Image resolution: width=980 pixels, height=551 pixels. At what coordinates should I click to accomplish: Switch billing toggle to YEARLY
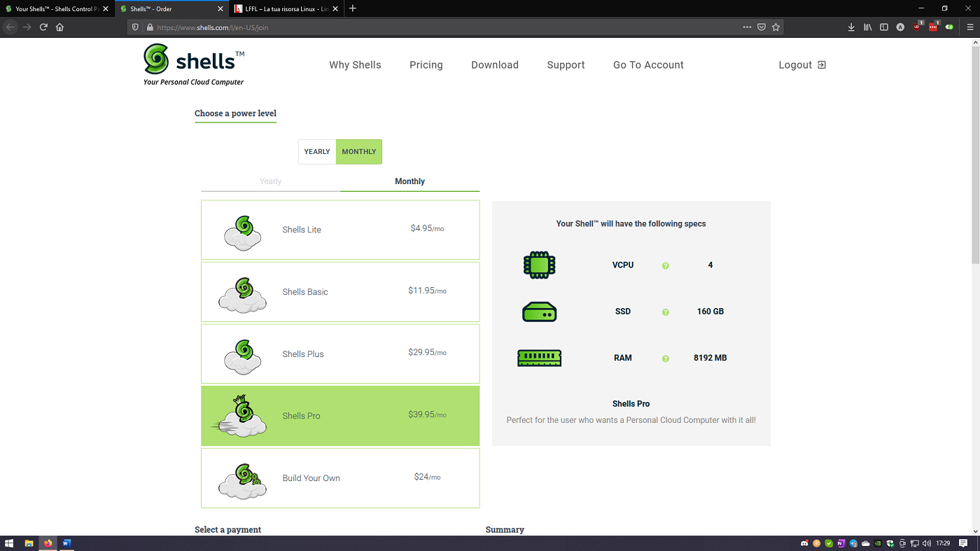point(317,152)
